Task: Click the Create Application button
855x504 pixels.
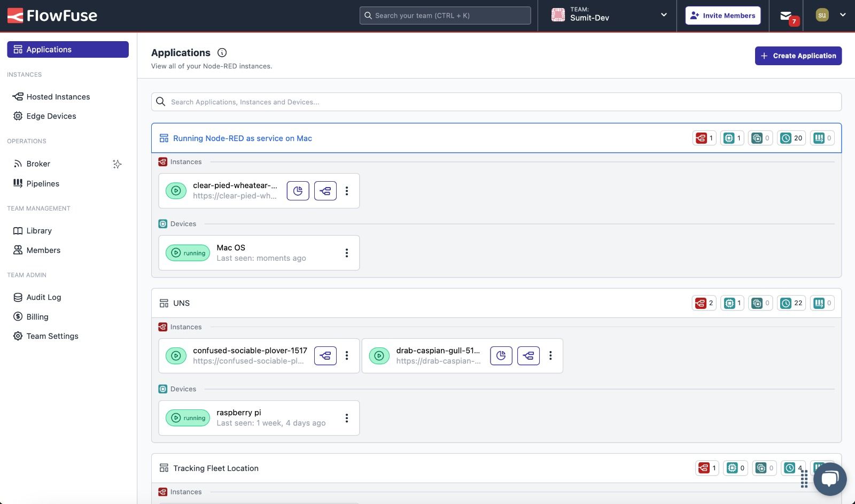Action: coord(798,56)
